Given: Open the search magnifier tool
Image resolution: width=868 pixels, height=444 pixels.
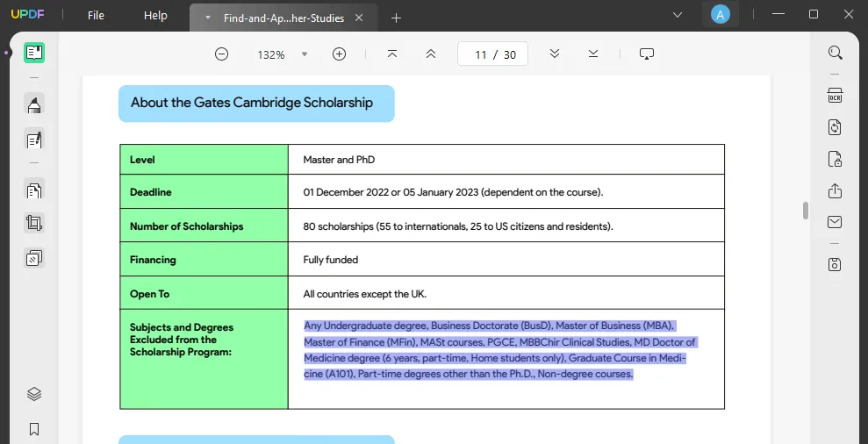Looking at the screenshot, I should 835,53.
